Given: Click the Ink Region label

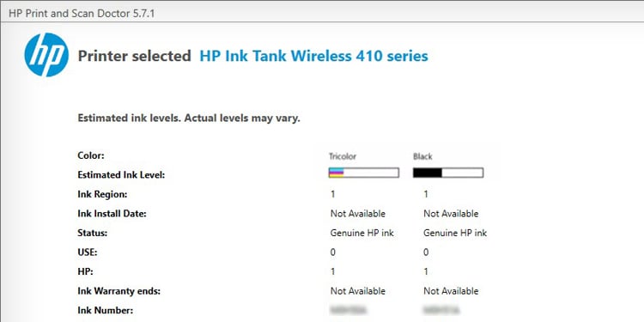Looking at the screenshot, I should [x=102, y=194].
